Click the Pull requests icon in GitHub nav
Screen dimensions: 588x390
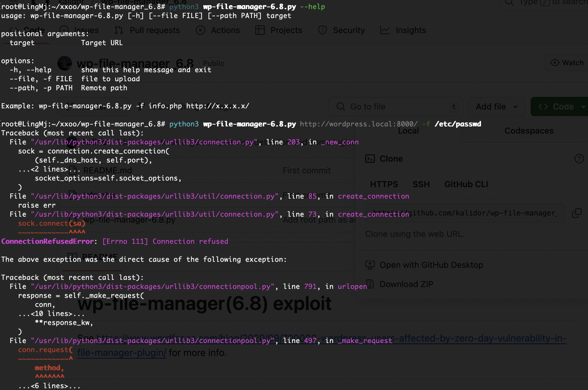(119, 30)
